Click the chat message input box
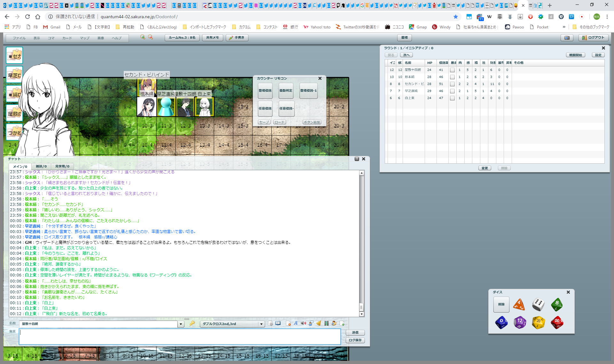Screen dimensions: 614x364 [x=179, y=337]
